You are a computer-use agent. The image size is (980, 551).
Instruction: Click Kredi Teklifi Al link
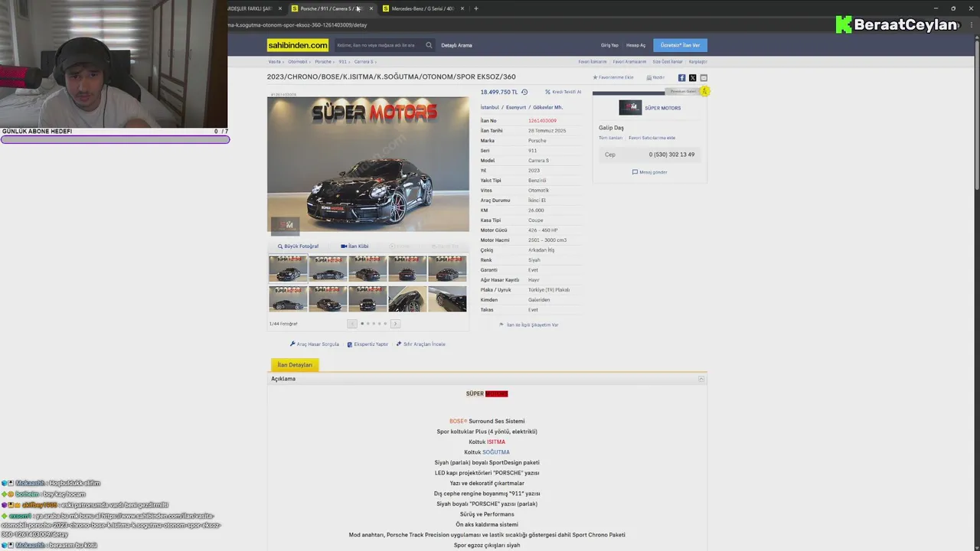[x=563, y=92]
